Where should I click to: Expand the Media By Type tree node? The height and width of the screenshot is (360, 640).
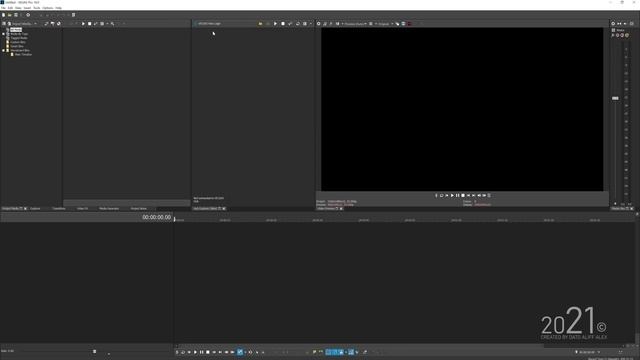[4, 34]
